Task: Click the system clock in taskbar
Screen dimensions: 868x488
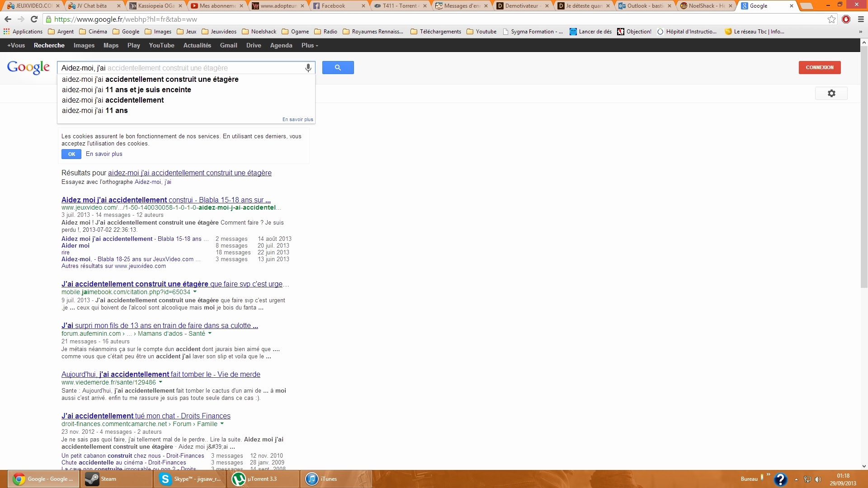Action: pos(843,479)
